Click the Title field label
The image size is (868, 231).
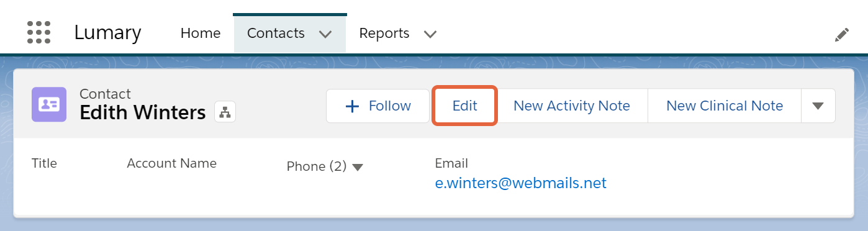click(x=44, y=163)
